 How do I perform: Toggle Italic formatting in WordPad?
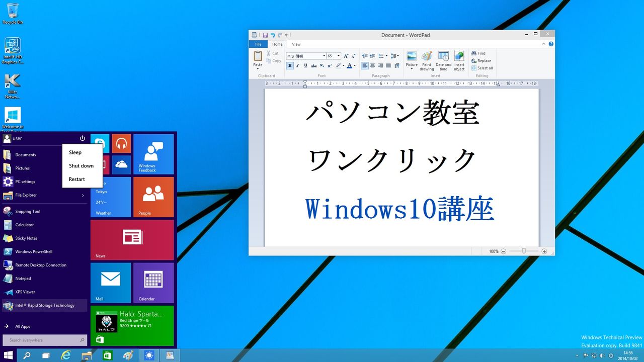pos(297,66)
